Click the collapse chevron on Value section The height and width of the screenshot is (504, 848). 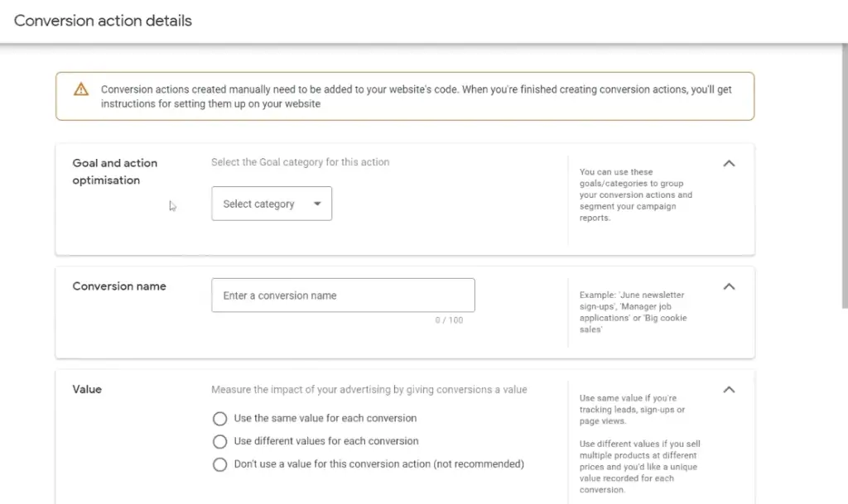[729, 389]
